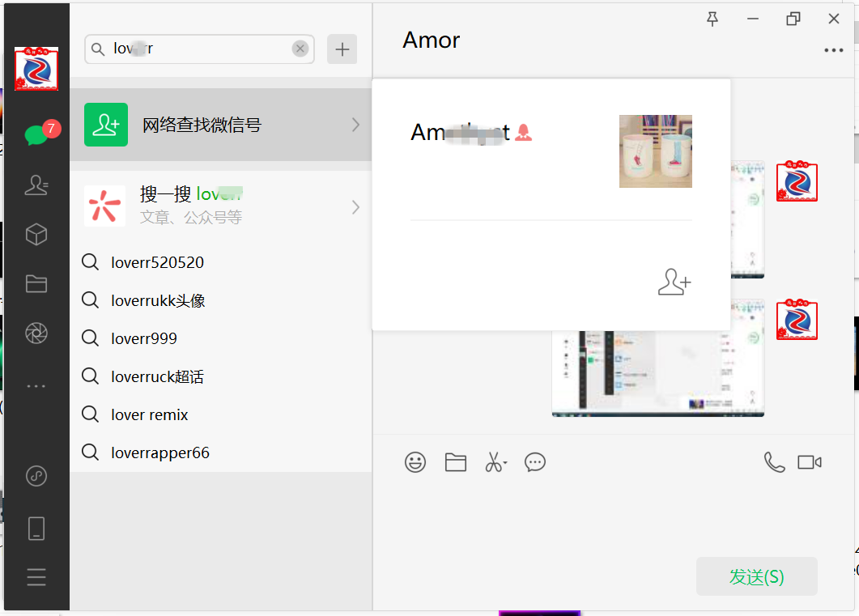This screenshot has width=859, height=616.
Task: Send a file using the folder icon
Action: coord(455,462)
